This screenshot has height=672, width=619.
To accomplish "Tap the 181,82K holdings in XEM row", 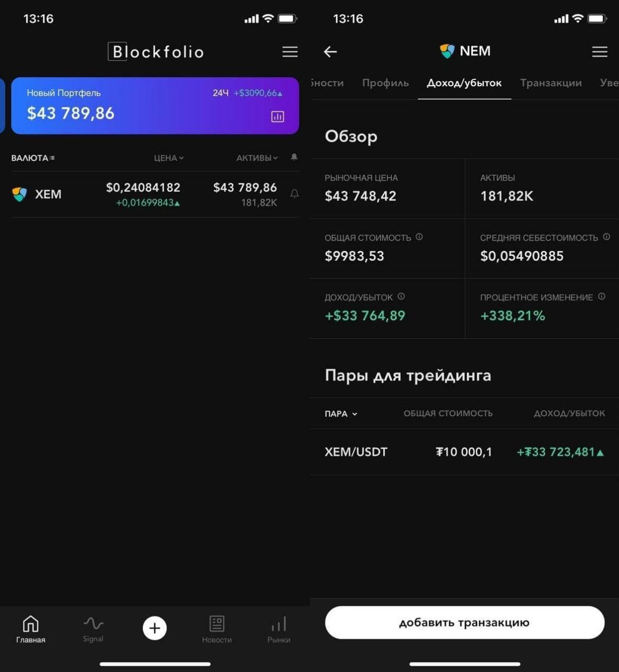I will click(259, 203).
